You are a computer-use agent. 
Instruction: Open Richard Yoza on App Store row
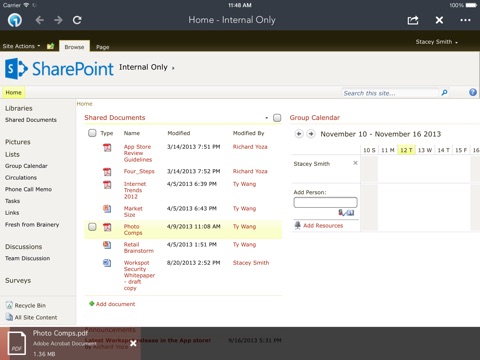point(250,147)
